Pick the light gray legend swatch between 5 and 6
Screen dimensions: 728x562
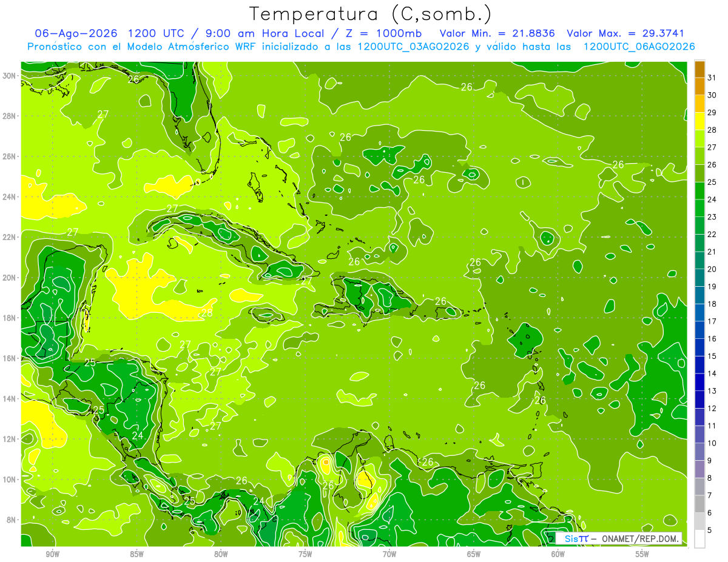[x=699, y=521]
